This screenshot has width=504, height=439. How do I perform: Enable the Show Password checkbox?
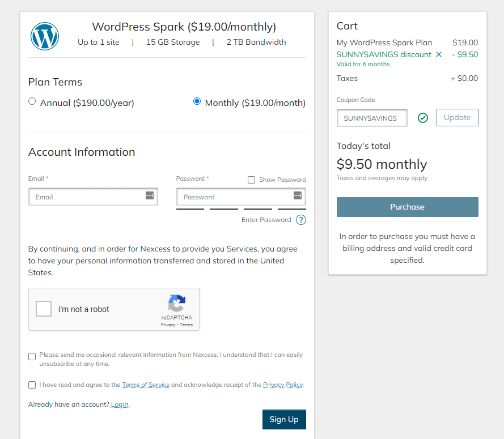(251, 180)
